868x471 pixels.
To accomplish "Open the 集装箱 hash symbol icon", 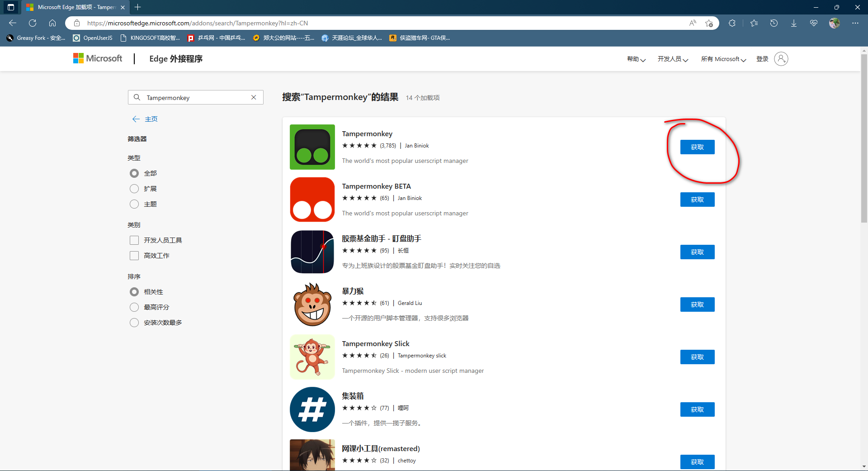I will [312, 409].
